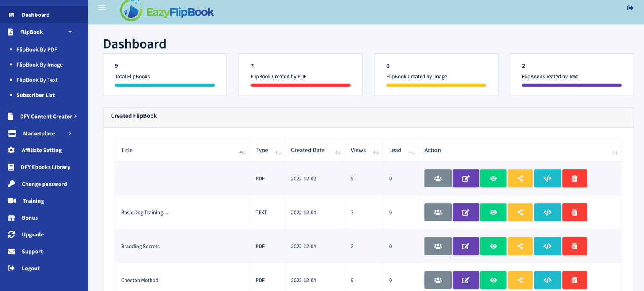Click the Total FlipBooks stat card

coord(164,74)
